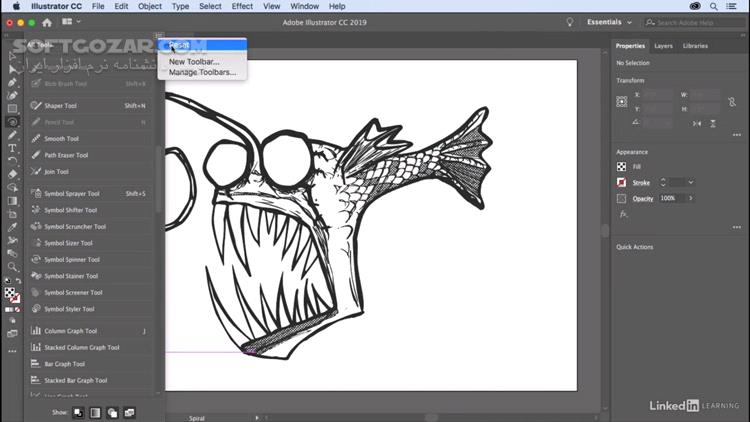The height and width of the screenshot is (422, 750).
Task: Expand Opacity slider arrow
Action: 690,198
